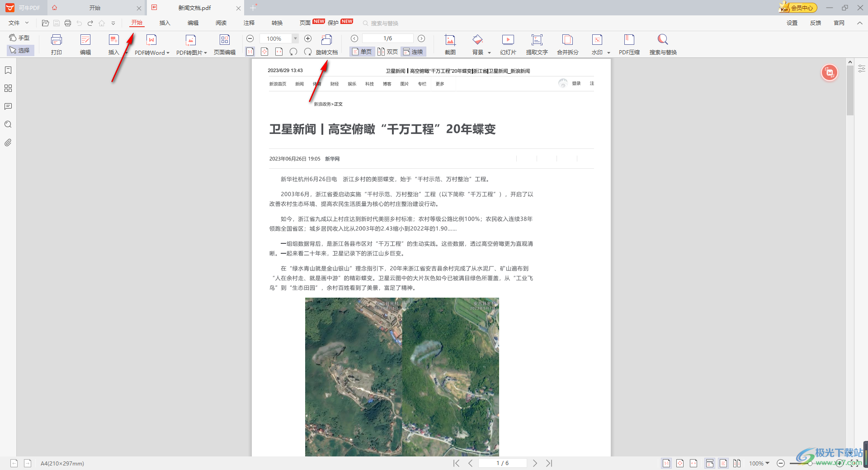
Task: Open the Comments sidebar panel
Action: (8, 106)
